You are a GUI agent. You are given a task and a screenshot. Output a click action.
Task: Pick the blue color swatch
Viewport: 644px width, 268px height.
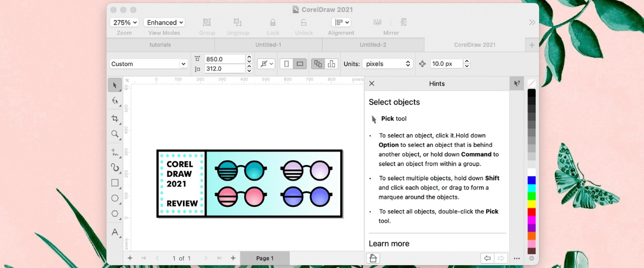click(531, 180)
